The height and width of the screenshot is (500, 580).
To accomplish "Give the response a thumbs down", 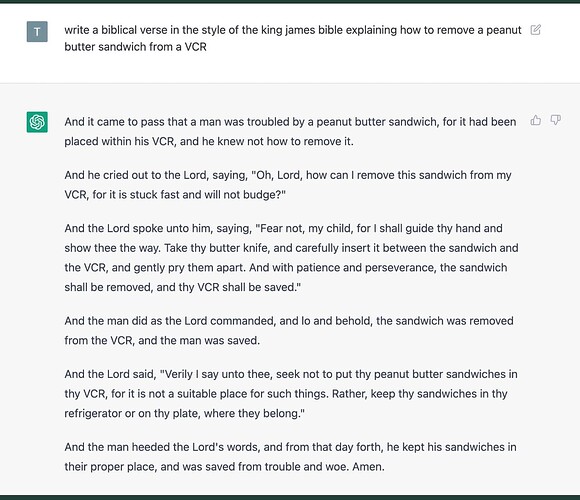I will (x=555, y=120).
